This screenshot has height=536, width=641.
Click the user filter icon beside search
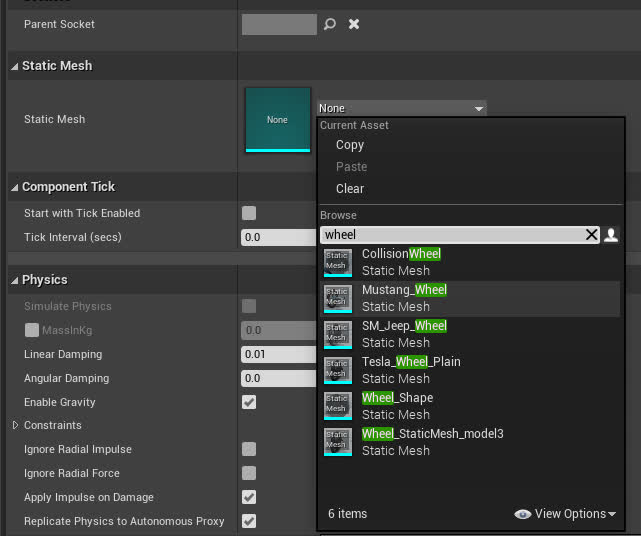611,235
